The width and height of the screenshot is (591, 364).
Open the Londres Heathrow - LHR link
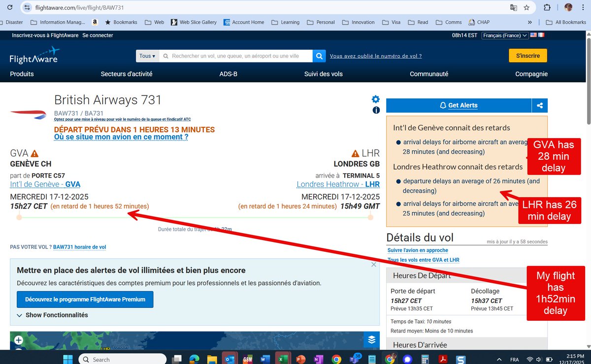coord(338,184)
